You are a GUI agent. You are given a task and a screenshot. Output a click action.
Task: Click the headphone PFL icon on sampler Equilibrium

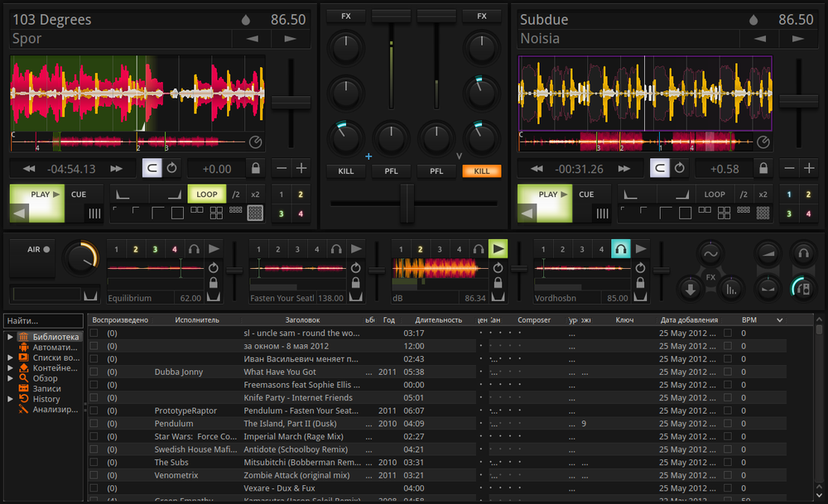point(194,249)
